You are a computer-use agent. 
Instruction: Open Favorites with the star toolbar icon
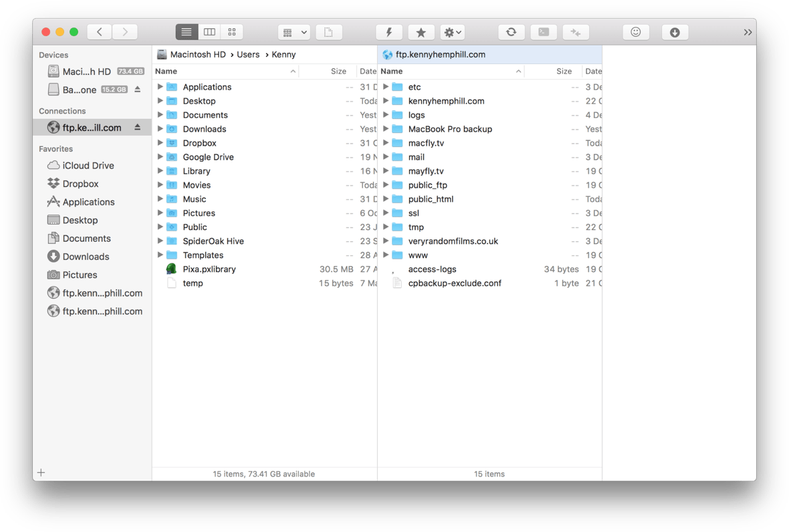[x=421, y=31]
